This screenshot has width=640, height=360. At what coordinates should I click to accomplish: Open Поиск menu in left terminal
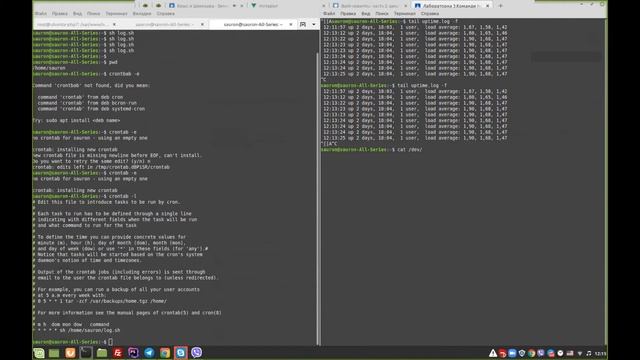(93, 13)
